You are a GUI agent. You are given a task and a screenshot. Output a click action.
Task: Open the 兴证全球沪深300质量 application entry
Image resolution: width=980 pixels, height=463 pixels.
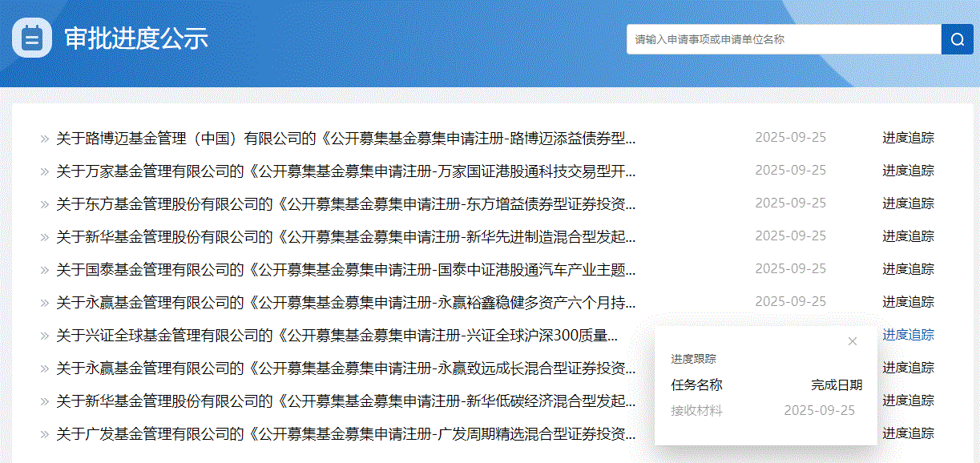[337, 335]
